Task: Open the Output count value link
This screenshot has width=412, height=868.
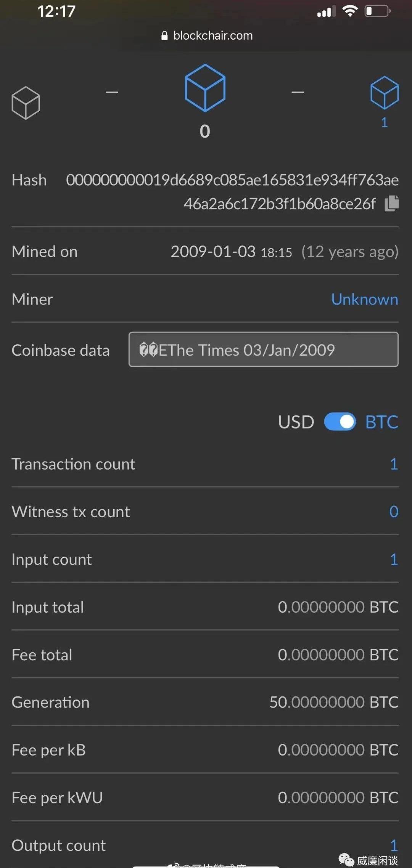Action: pos(394,845)
